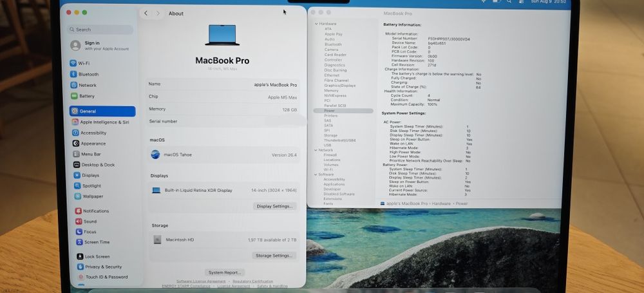
Task: Click Hardware in the System Information path bar
Action: 442,204
